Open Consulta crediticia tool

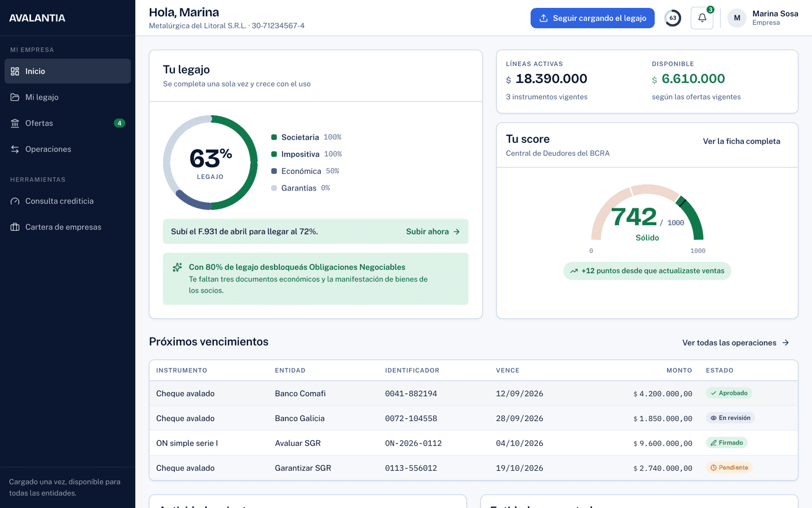(68, 201)
